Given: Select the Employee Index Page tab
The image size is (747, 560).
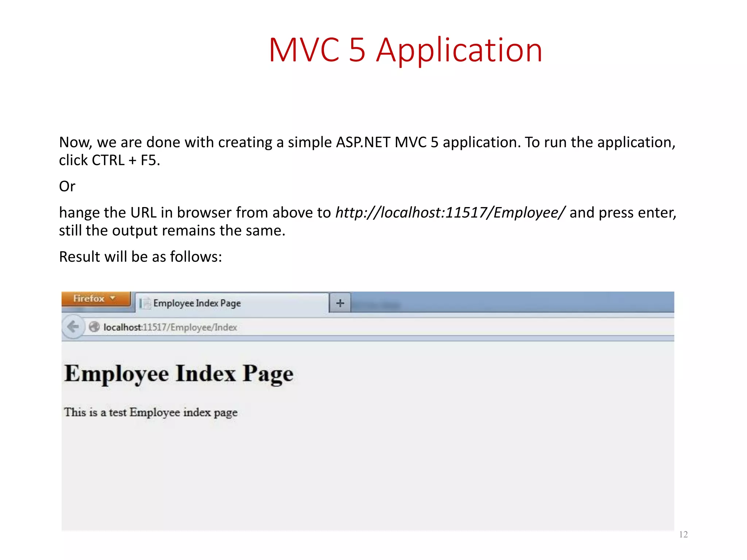Looking at the screenshot, I should [x=232, y=303].
